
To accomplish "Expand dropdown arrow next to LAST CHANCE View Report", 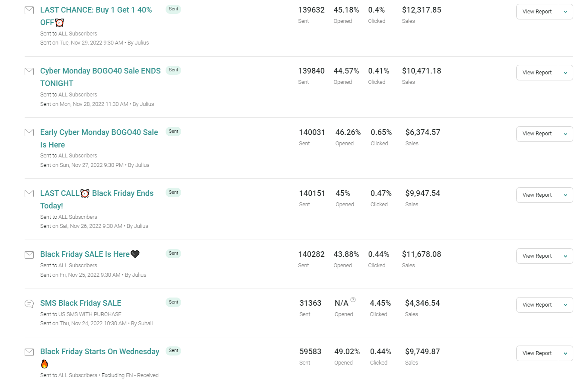I will point(566,12).
